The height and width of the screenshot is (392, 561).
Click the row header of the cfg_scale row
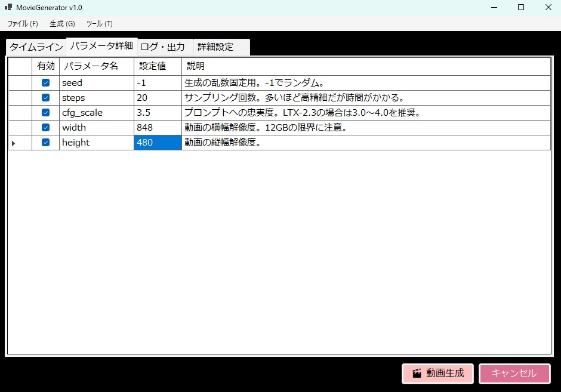coord(20,113)
